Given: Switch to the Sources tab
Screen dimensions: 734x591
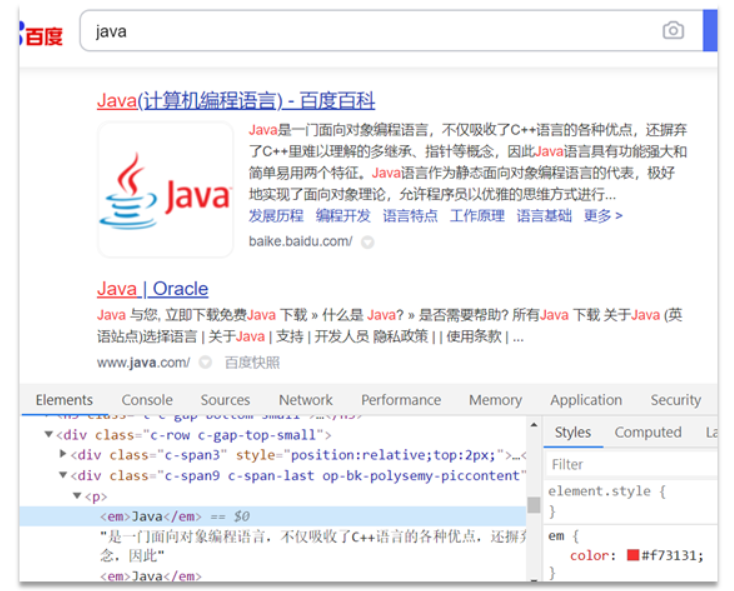Looking at the screenshot, I should [x=225, y=400].
